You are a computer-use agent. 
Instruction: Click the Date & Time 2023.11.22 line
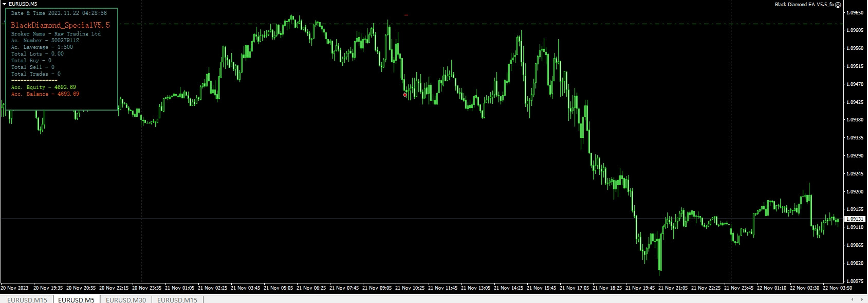[59, 13]
